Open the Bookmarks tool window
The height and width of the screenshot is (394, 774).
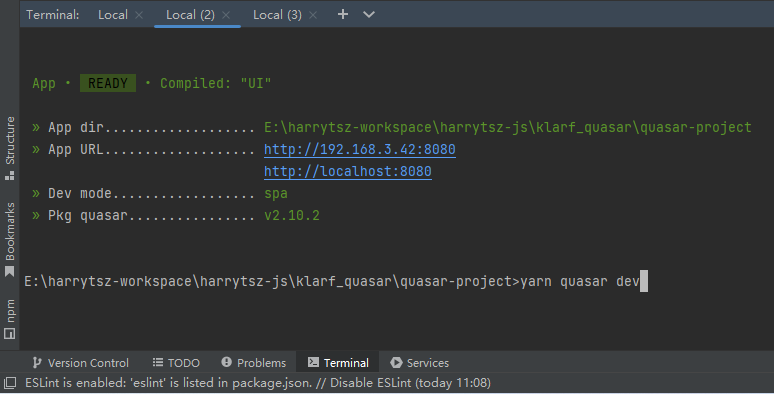9,239
